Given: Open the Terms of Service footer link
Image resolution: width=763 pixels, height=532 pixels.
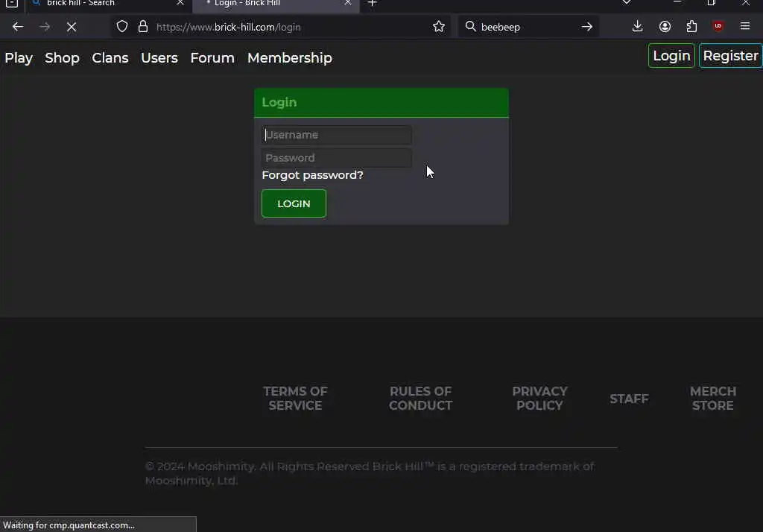Looking at the screenshot, I should 295,398.
